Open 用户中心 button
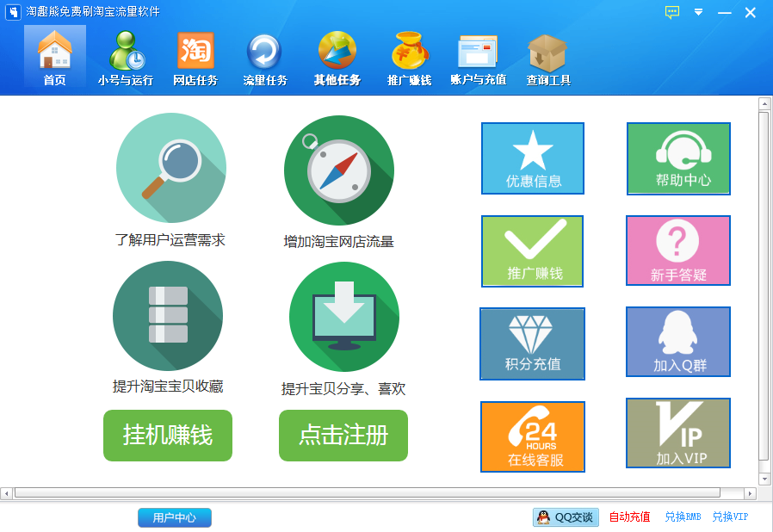This screenshot has height=532, width=773. point(175,517)
